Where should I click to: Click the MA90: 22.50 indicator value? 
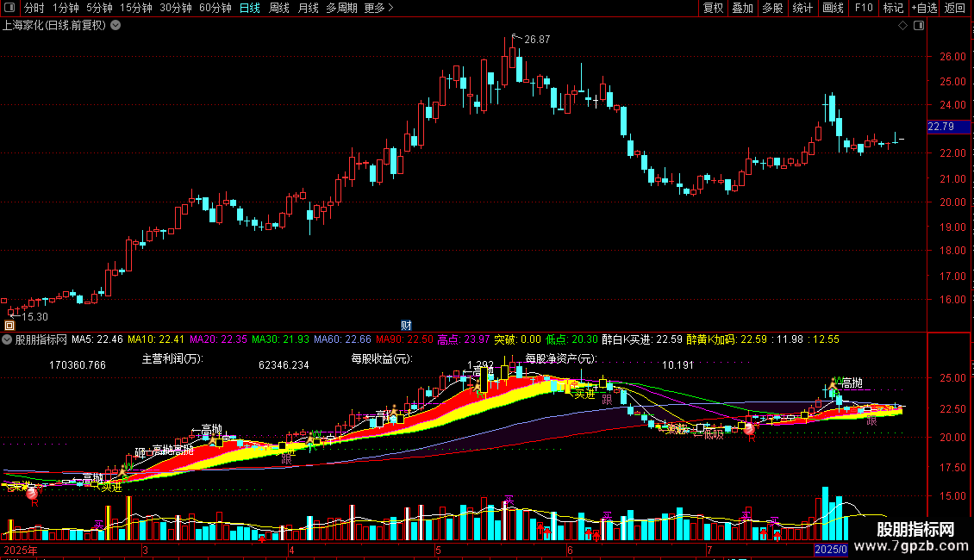(404, 339)
